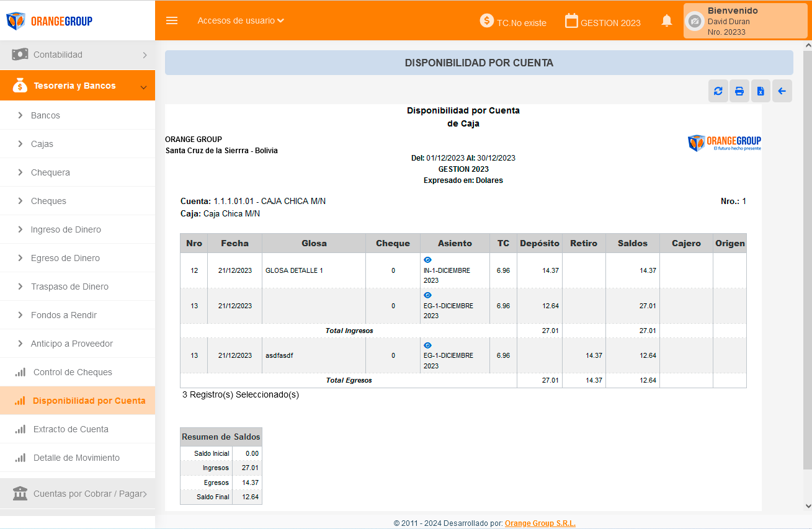Click eye icon for row with deposit 12.64

(427, 295)
